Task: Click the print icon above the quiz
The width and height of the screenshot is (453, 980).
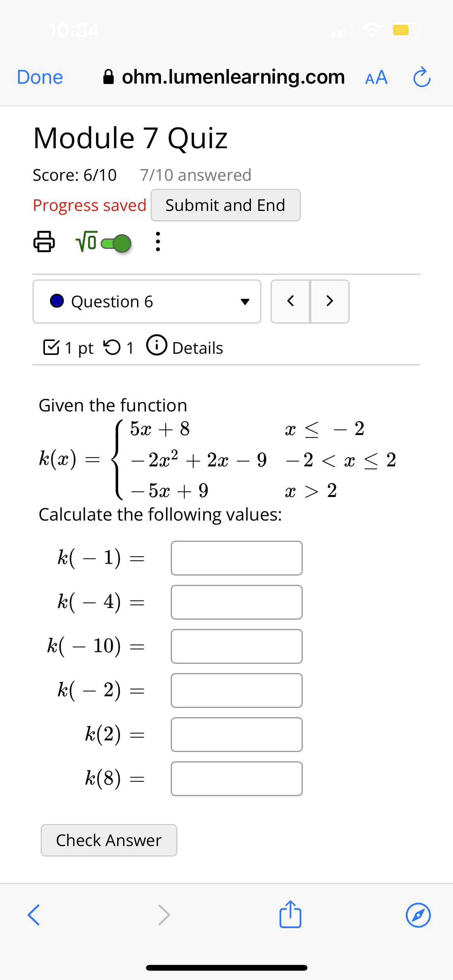Action: click(44, 243)
